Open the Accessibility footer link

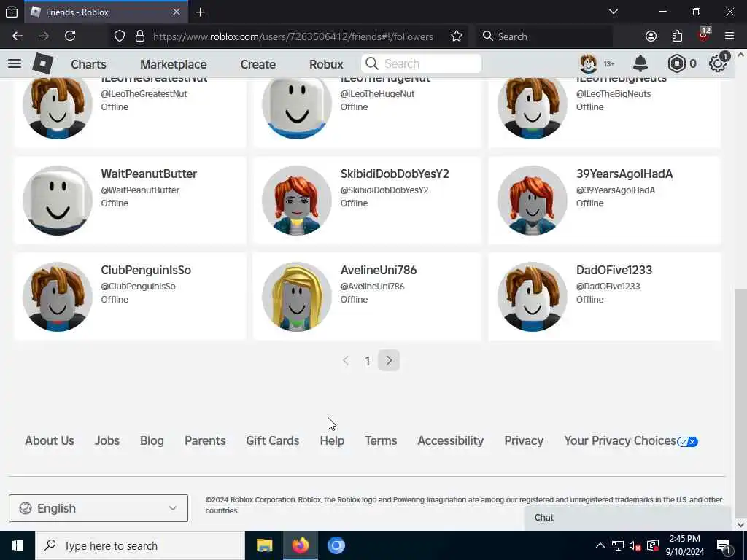coord(451,441)
